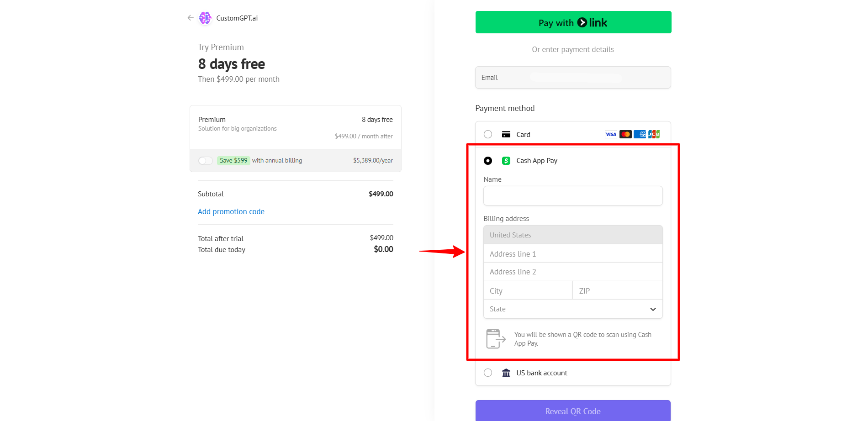The width and height of the screenshot is (868, 421).
Task: Click the 'Billing address' label
Action: click(x=506, y=219)
